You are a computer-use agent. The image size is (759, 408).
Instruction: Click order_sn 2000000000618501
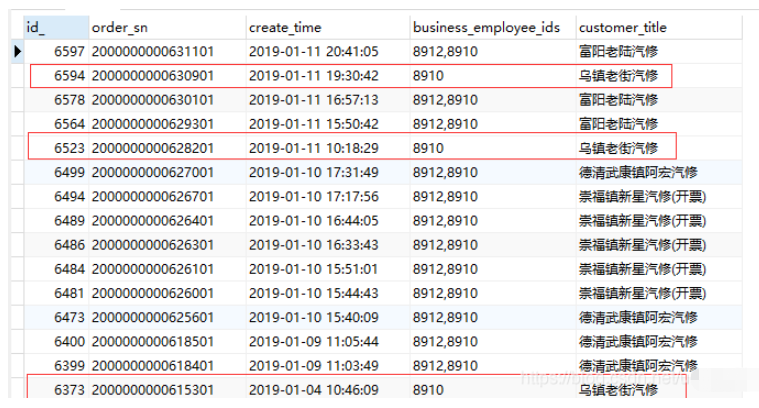(152, 342)
